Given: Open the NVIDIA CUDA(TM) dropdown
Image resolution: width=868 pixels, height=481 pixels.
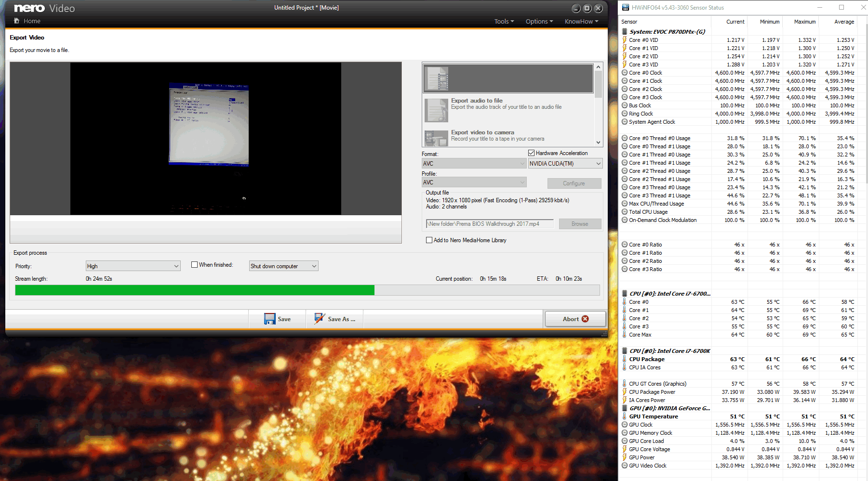Looking at the screenshot, I should pos(565,164).
